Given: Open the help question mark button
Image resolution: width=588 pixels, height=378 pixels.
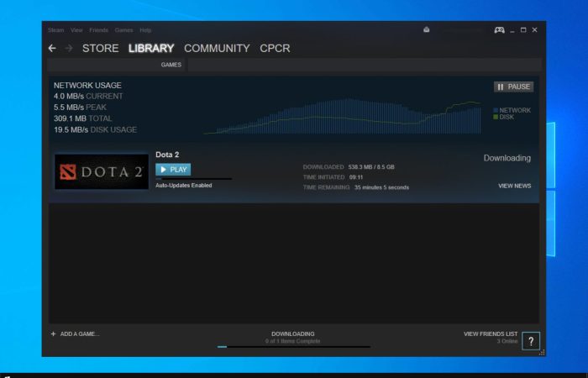Looking at the screenshot, I should (x=531, y=341).
